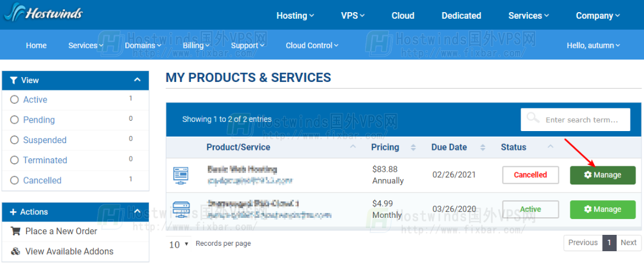
Task: Select the Suspended filter radio
Action: click(15, 140)
